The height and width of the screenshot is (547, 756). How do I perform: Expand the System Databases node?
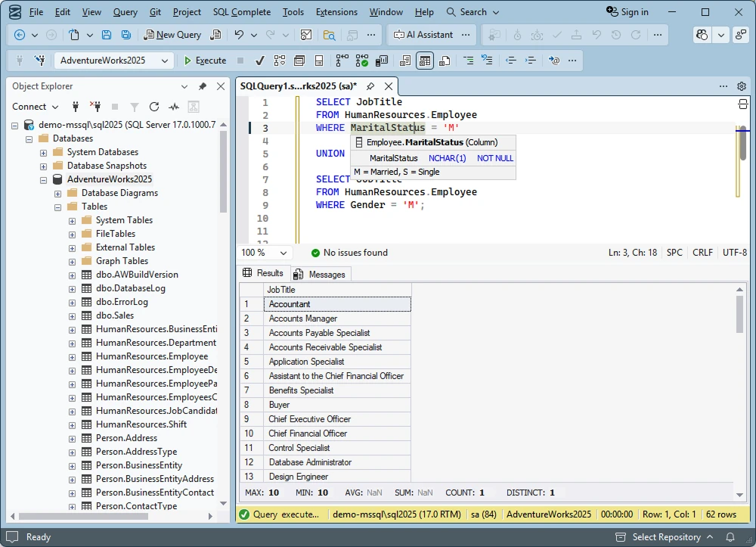tap(43, 152)
